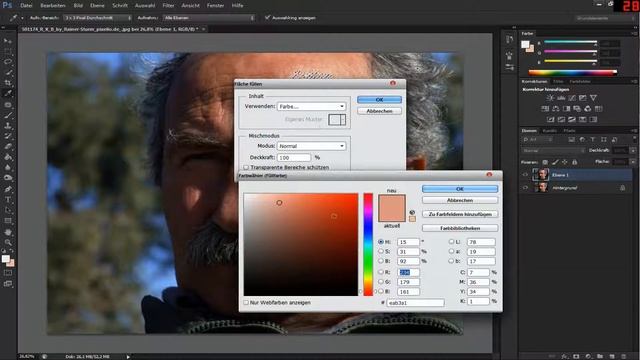Open the Bearbeiten menu
Viewport: 640px width, 360px height.
click(x=53, y=6)
